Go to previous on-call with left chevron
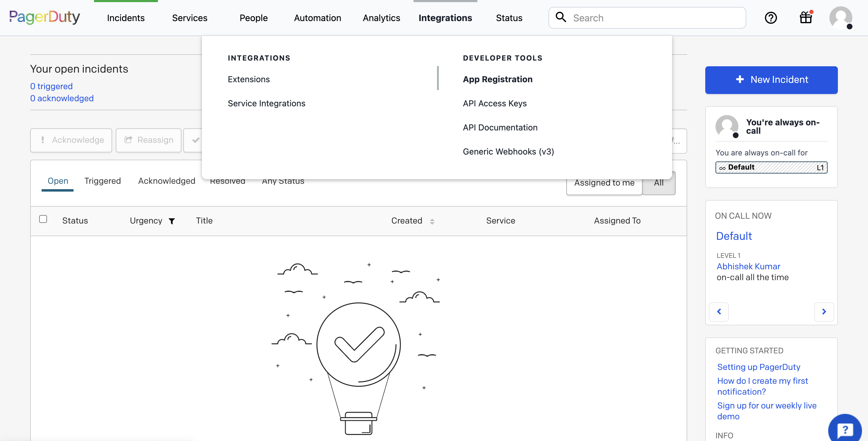 pos(719,312)
